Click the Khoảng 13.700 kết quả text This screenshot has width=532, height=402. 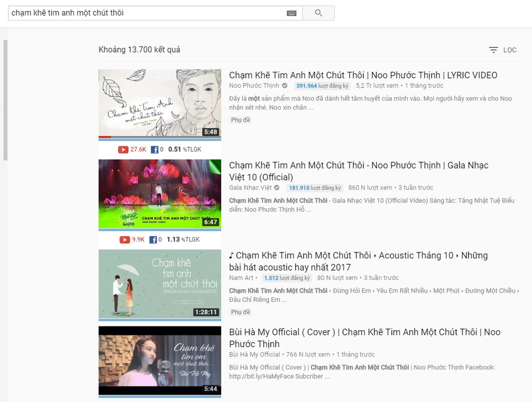(139, 49)
